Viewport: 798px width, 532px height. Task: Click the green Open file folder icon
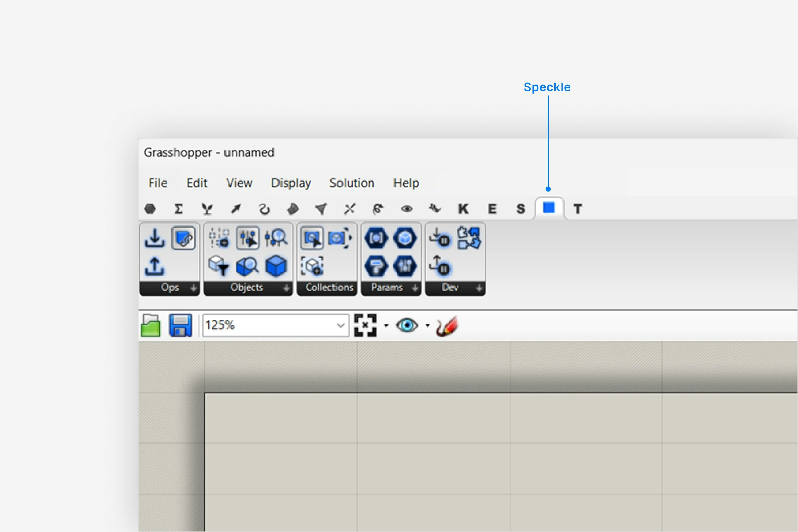[x=151, y=325]
